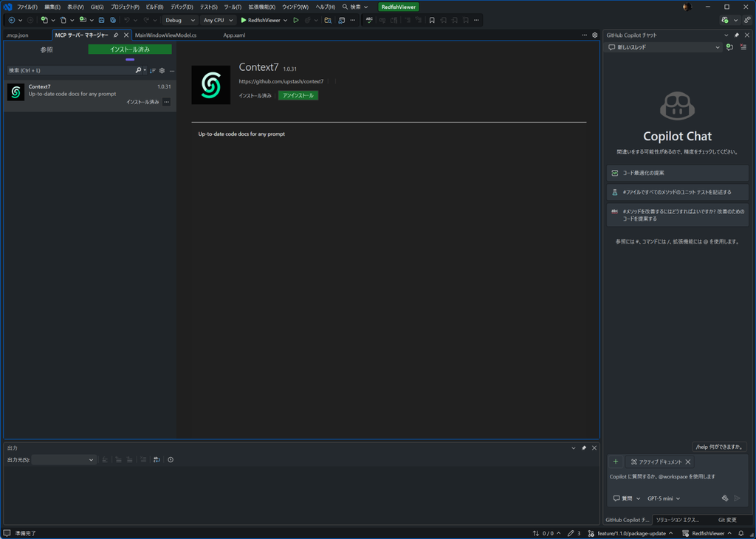Switch to Solution Explorer panel tab
This screenshot has height=539, width=756.
click(677, 520)
